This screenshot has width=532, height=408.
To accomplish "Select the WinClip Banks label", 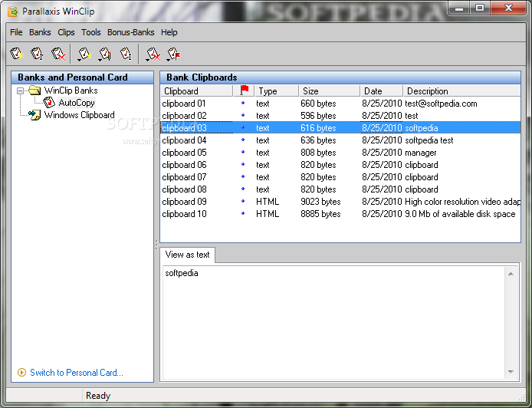I will pos(71,90).
